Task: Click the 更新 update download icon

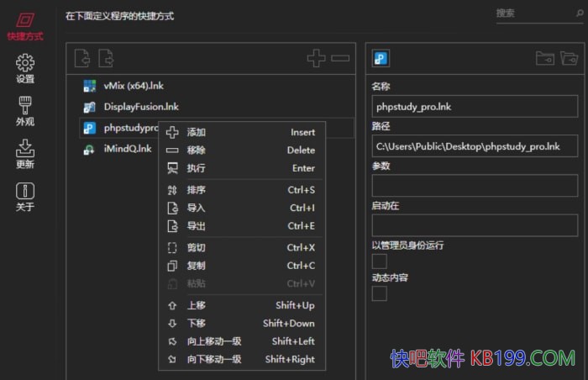Action: [x=25, y=153]
